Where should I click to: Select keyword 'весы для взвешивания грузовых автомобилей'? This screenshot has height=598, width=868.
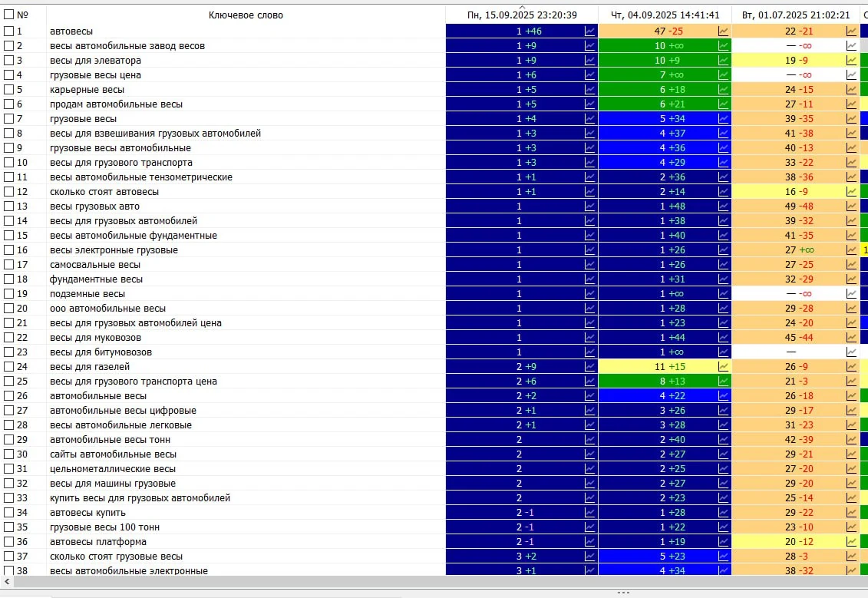pos(156,134)
